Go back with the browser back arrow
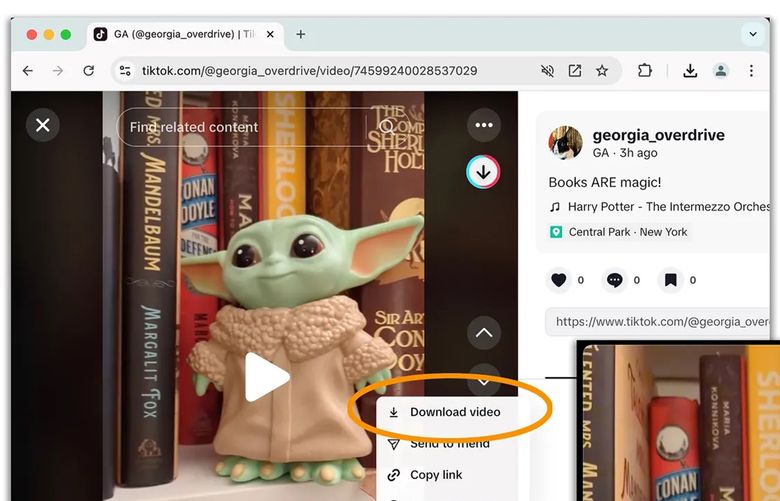The width and height of the screenshot is (780, 501). point(28,71)
